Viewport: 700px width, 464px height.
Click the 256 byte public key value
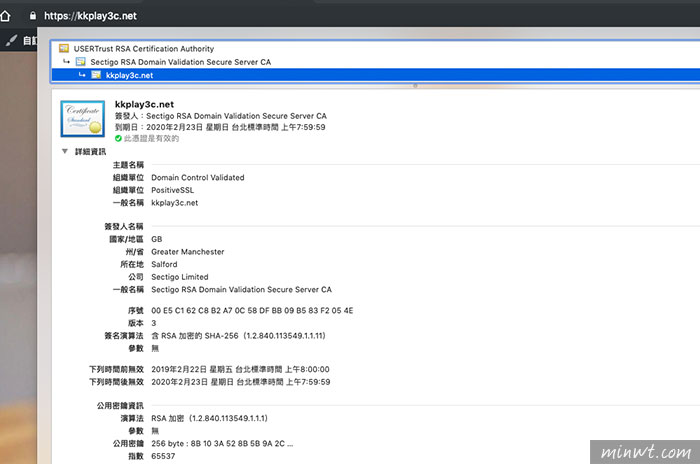222,443
